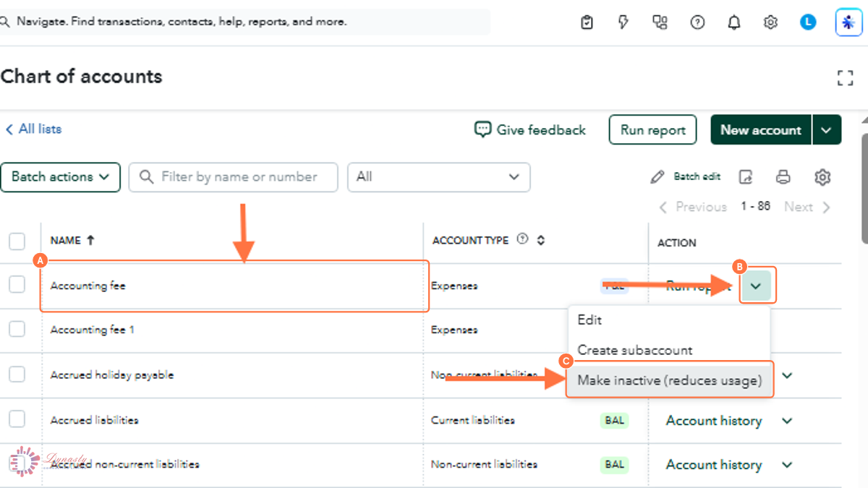
Task: Open Account history for Accrued non-current liabilities
Action: click(713, 465)
